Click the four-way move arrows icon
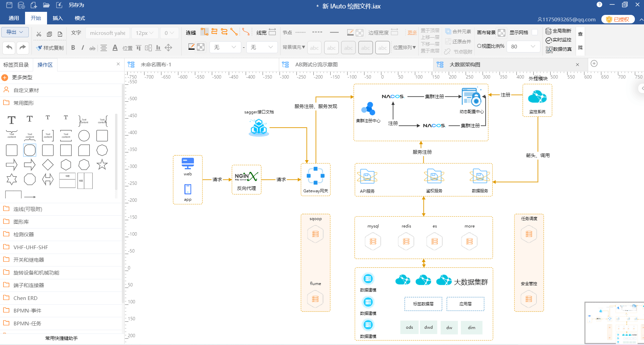The image size is (644, 345). (x=169, y=48)
